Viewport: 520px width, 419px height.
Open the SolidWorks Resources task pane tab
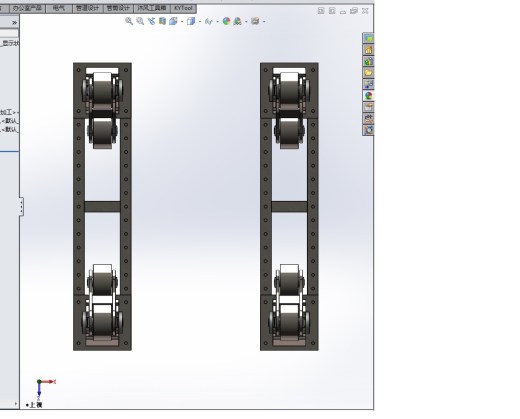[368, 38]
